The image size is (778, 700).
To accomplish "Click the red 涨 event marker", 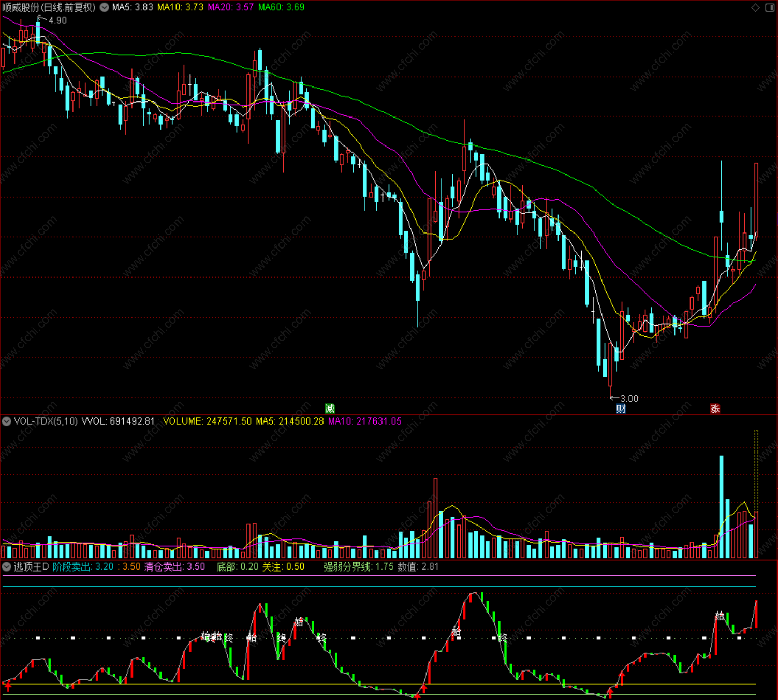I will [x=715, y=409].
